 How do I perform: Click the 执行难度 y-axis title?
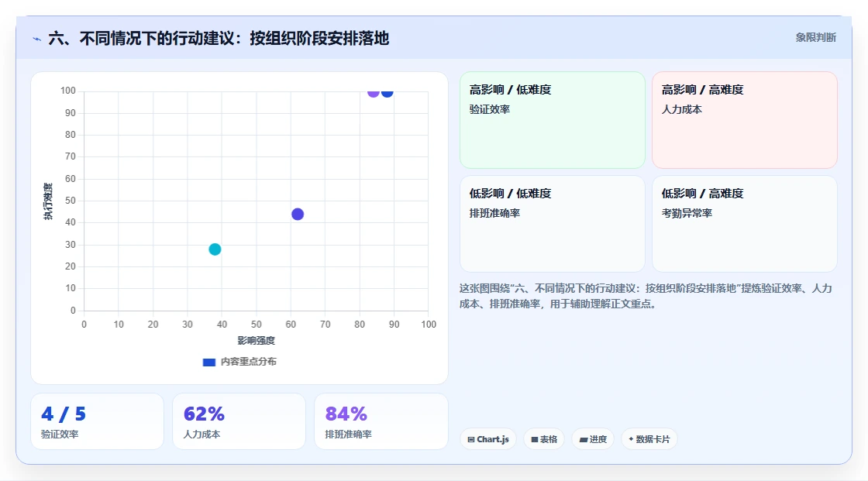tap(48, 201)
